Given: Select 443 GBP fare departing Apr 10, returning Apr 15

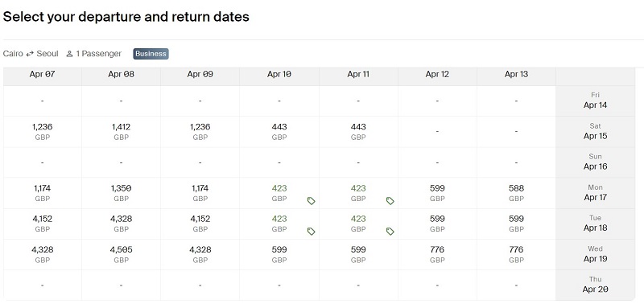Looking at the screenshot, I should click(279, 132).
